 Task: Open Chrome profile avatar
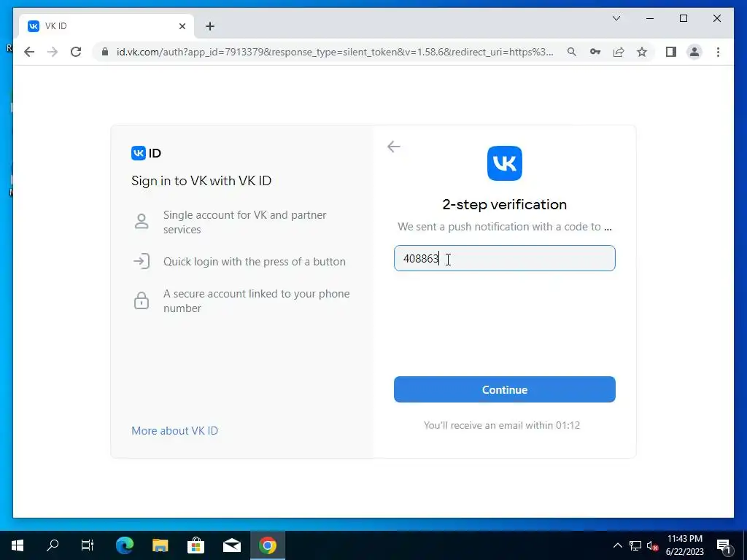(694, 52)
